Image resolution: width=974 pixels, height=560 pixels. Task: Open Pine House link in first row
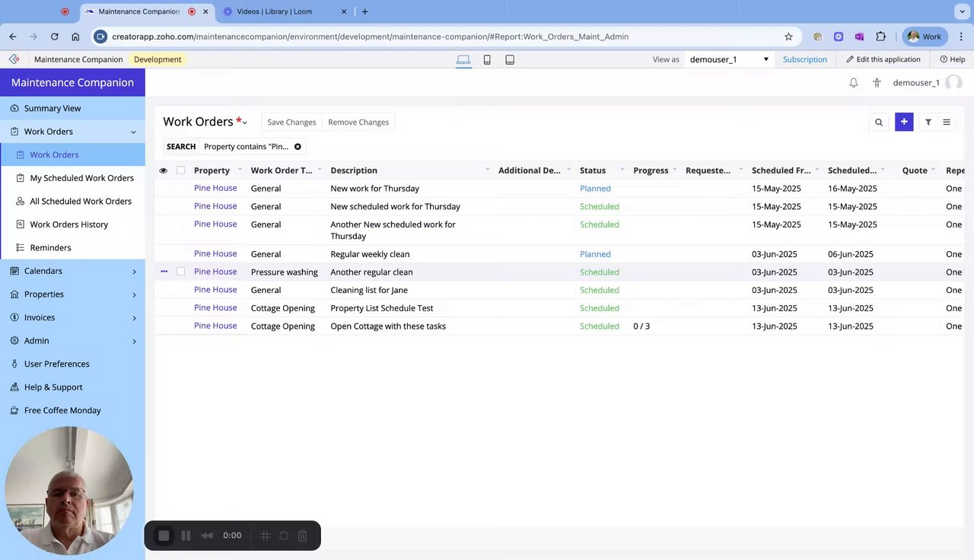point(215,188)
